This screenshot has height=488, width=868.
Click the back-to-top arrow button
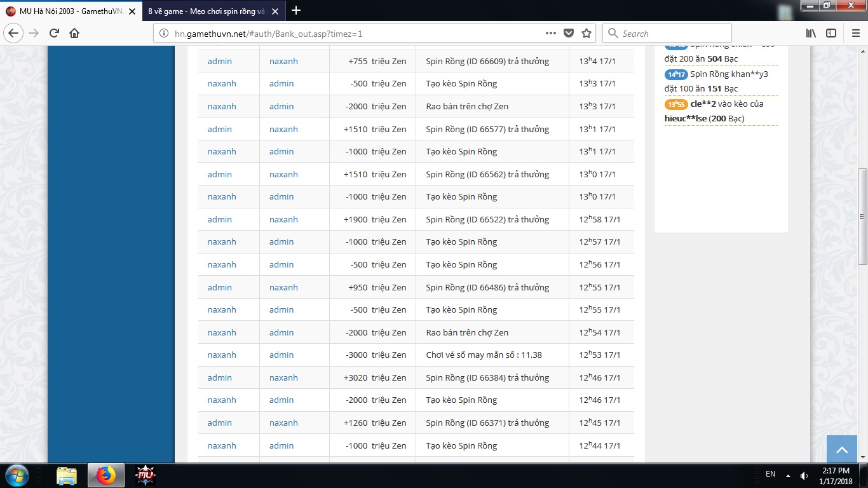[x=842, y=449]
